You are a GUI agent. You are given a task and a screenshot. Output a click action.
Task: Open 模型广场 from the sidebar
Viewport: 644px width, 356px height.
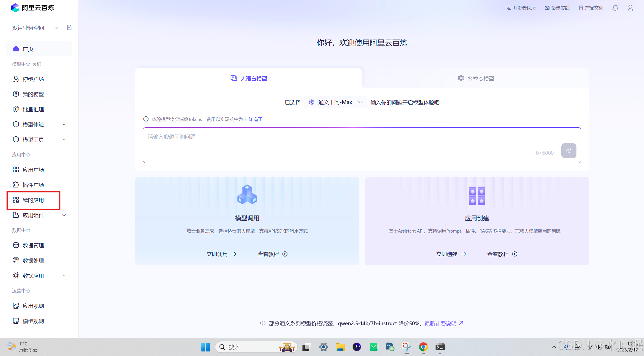point(33,79)
